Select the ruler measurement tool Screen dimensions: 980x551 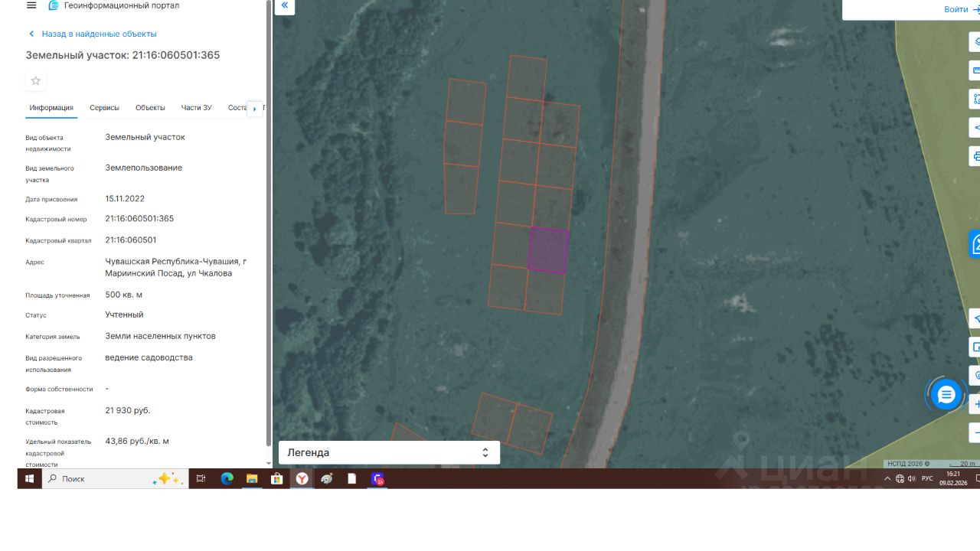pyautogui.click(x=975, y=70)
